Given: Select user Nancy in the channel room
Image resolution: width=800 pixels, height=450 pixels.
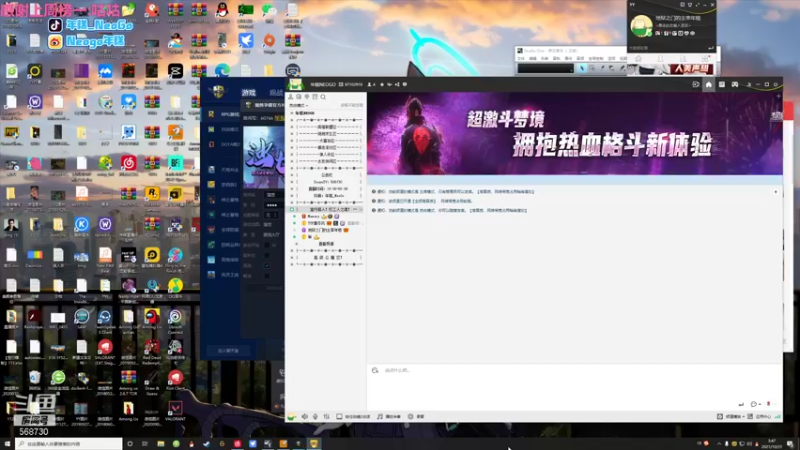Looking at the screenshot, I should click(313, 216).
